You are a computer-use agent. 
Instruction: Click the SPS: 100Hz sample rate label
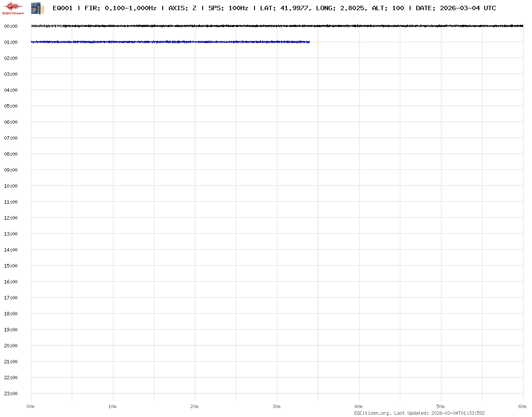coord(228,8)
